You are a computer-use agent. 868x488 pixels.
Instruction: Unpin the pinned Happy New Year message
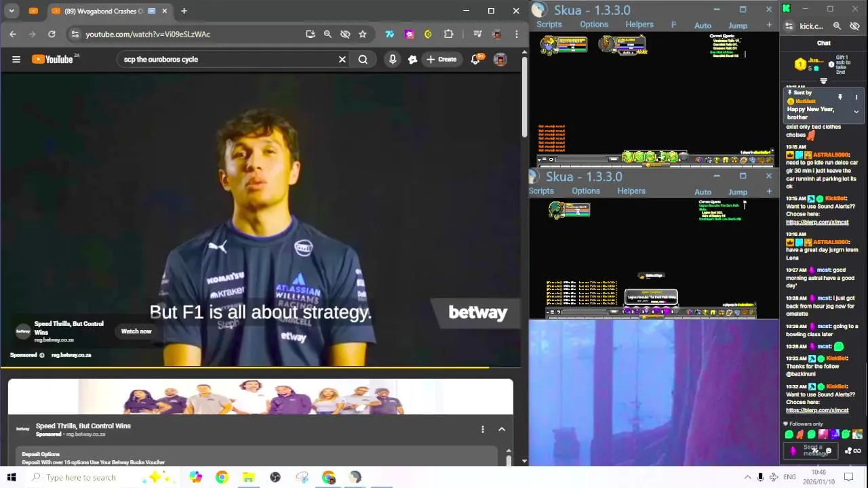840,97
